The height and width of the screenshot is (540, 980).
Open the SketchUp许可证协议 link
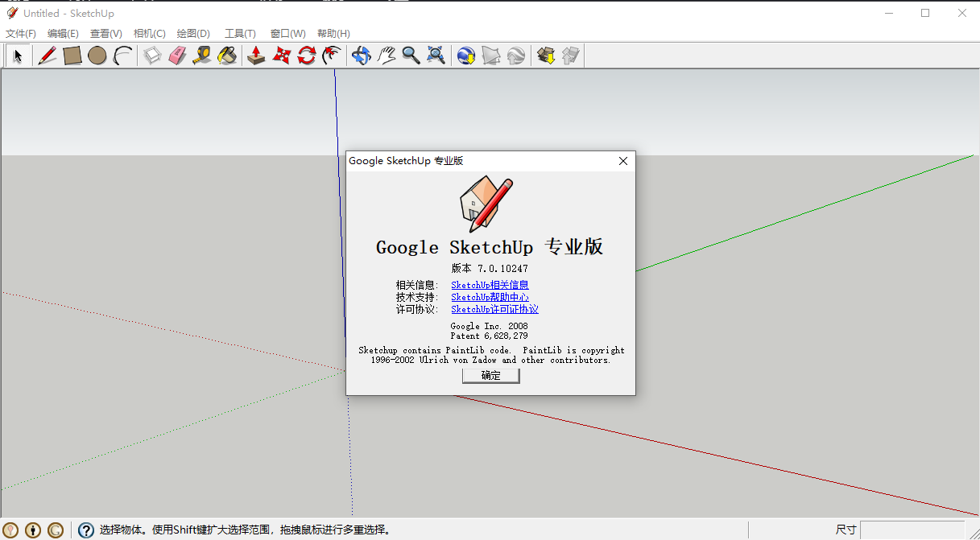(x=494, y=309)
